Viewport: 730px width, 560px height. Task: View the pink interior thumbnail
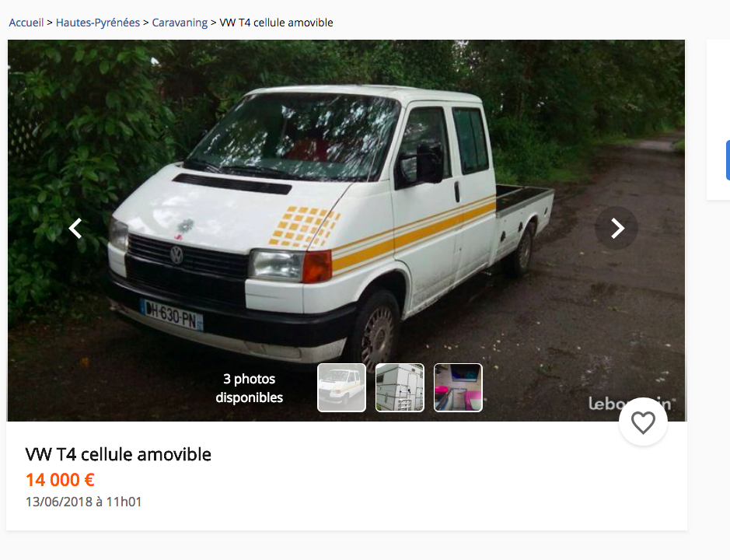coord(458,387)
